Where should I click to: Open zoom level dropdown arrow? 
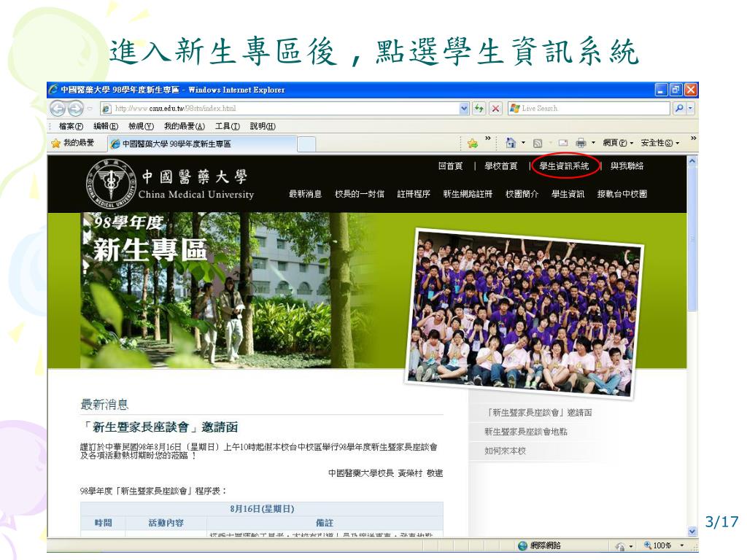[682, 545]
